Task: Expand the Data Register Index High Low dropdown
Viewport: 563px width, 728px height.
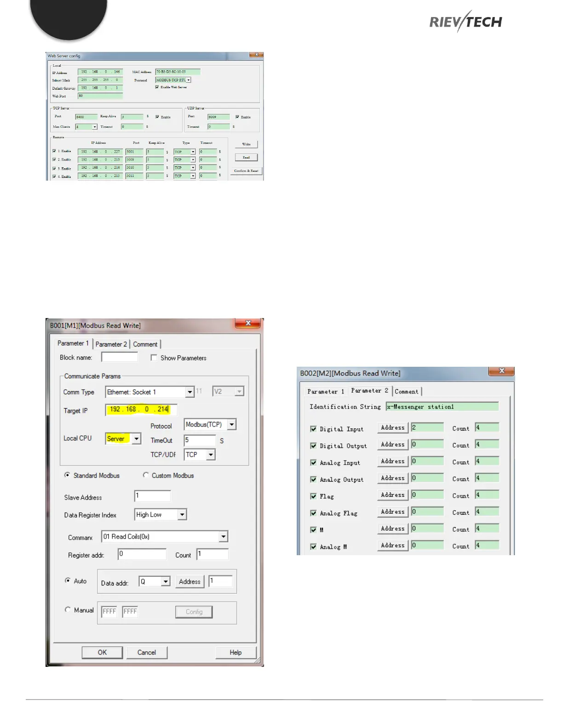Action: tap(182, 515)
